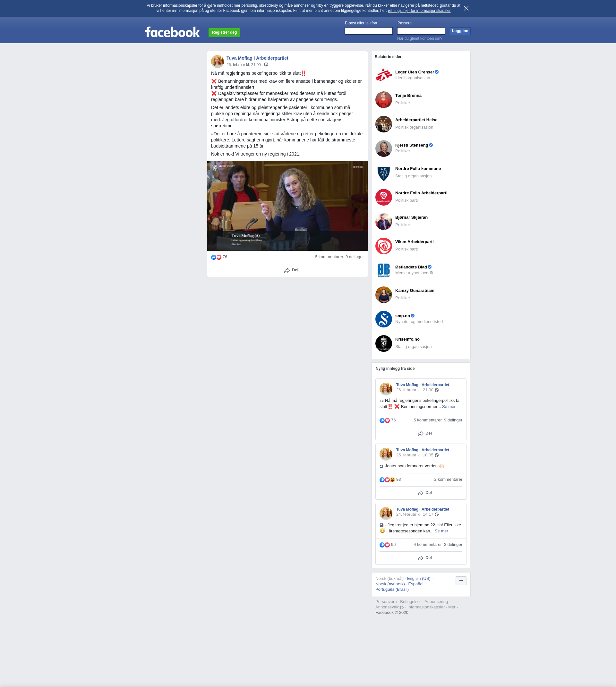
Task: Open Leger Uten Grenser page logo
Action: coord(383,75)
